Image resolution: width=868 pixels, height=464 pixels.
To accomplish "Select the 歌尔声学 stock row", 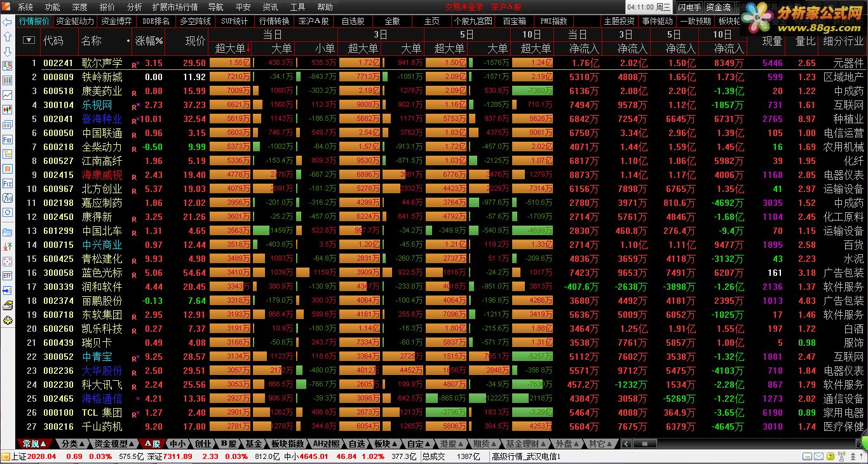I will pyautogui.click(x=440, y=63).
